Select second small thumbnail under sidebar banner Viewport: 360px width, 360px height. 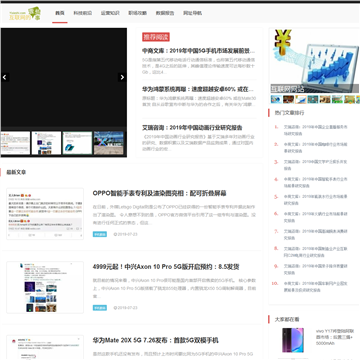pyautogui.click(x=288, y=99)
